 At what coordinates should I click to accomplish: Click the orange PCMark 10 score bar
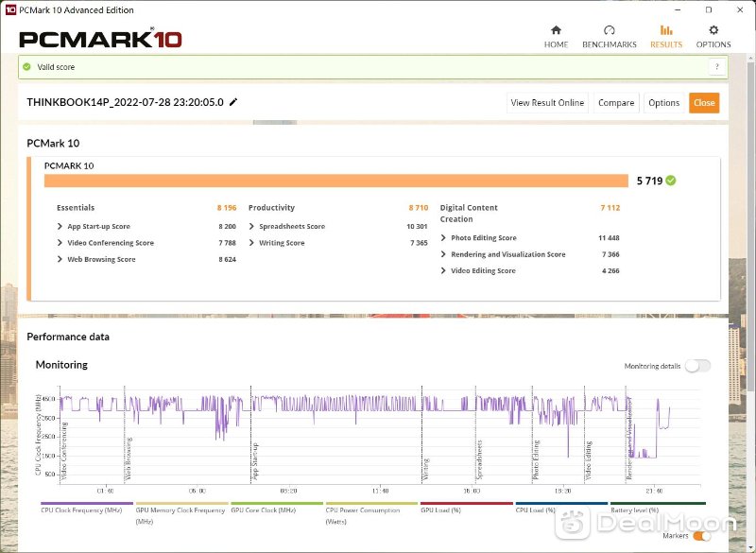[x=336, y=181]
